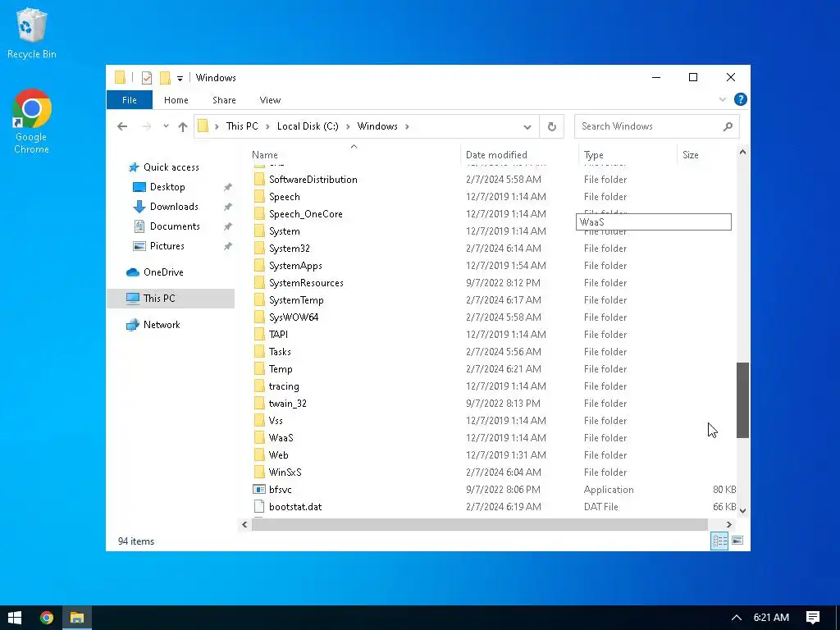The width and height of the screenshot is (840, 630).
Task: Select the System32 folder icon
Action: pos(259,249)
